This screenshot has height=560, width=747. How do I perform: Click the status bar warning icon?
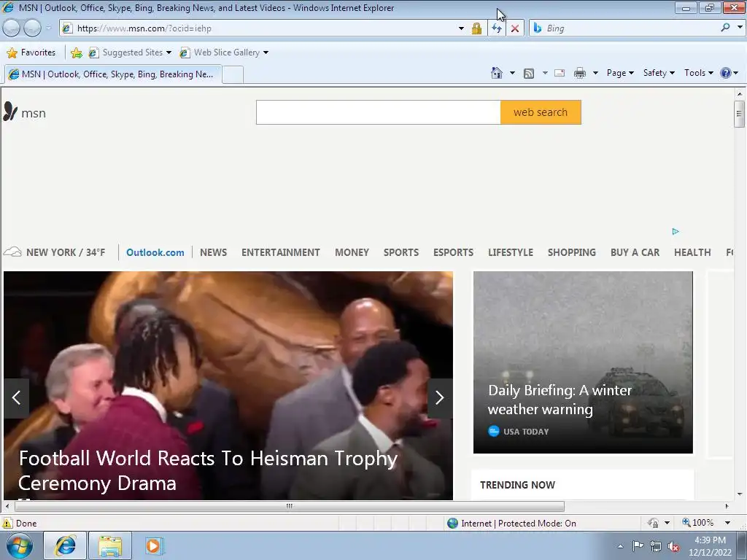click(x=7, y=523)
